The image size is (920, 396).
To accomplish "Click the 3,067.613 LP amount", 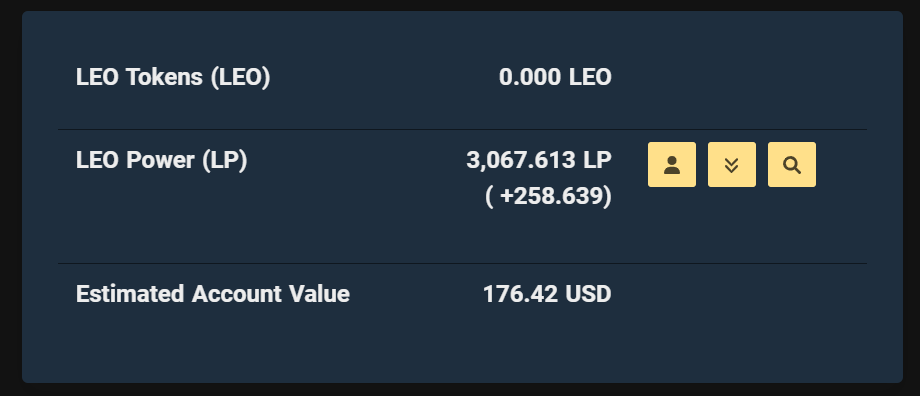I will click(x=539, y=160).
